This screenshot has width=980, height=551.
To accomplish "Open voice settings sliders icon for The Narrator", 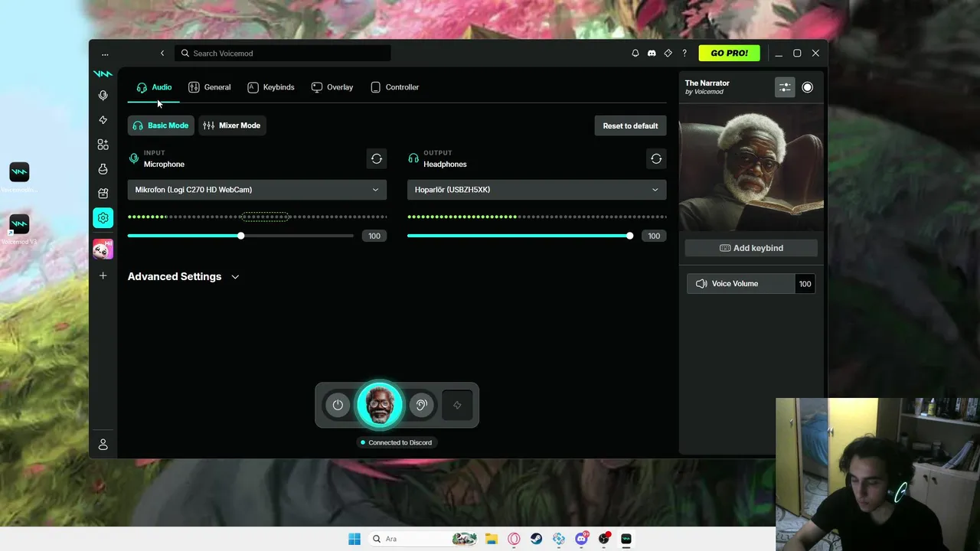I will click(x=785, y=87).
